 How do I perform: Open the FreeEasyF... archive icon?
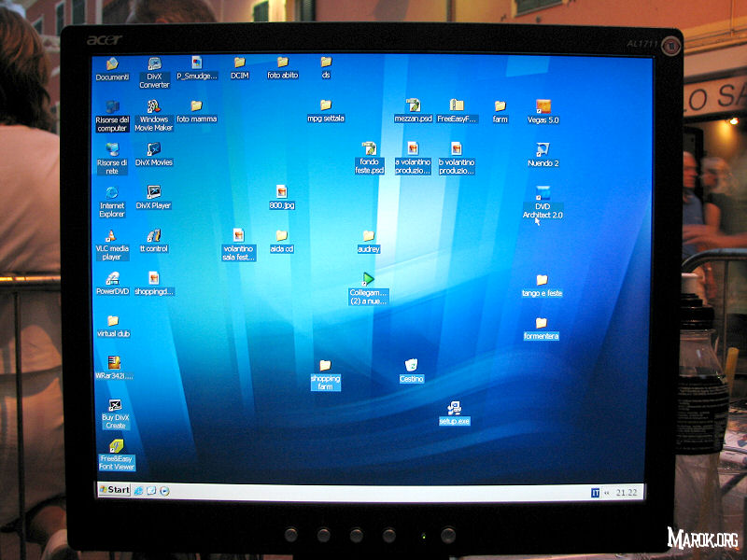point(457,111)
